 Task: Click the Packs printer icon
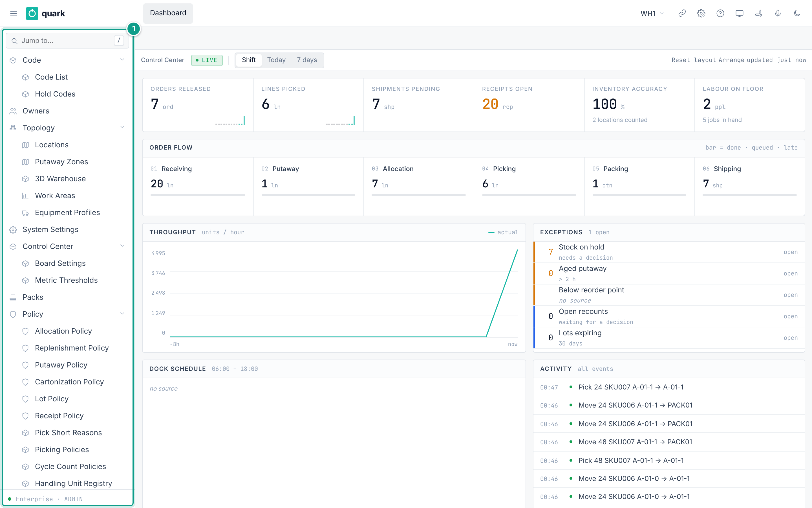click(x=13, y=297)
